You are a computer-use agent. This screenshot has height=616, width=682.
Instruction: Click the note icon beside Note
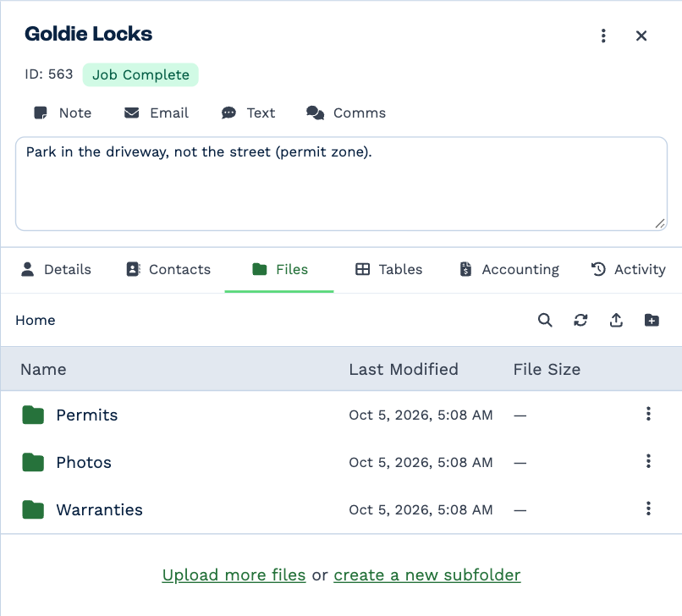click(41, 113)
